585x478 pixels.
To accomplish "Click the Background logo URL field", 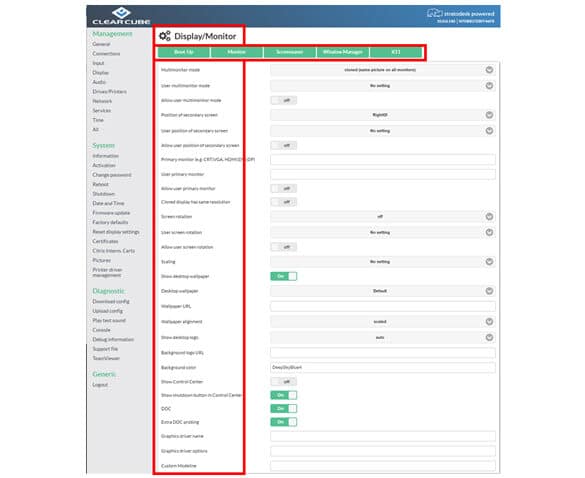I will pyautogui.click(x=383, y=353).
